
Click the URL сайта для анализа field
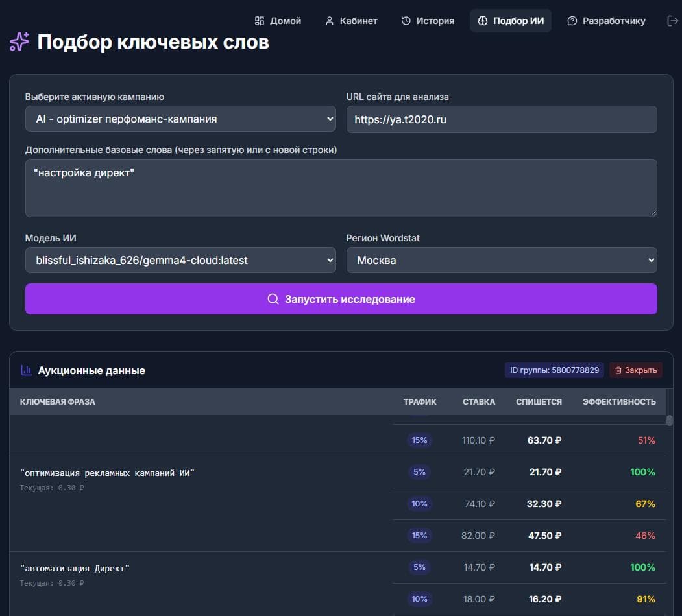click(502, 119)
